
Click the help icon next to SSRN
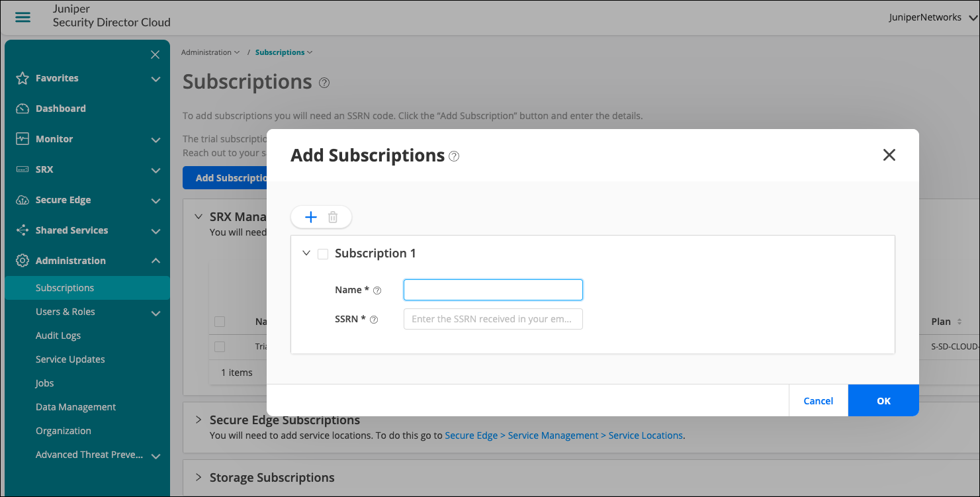tap(374, 320)
